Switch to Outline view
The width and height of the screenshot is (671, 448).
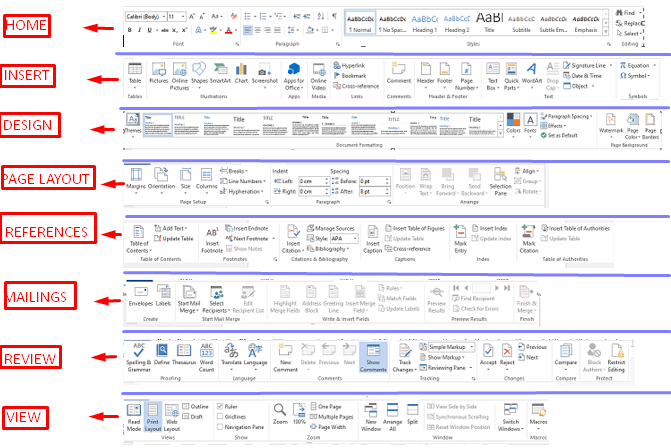click(x=196, y=406)
